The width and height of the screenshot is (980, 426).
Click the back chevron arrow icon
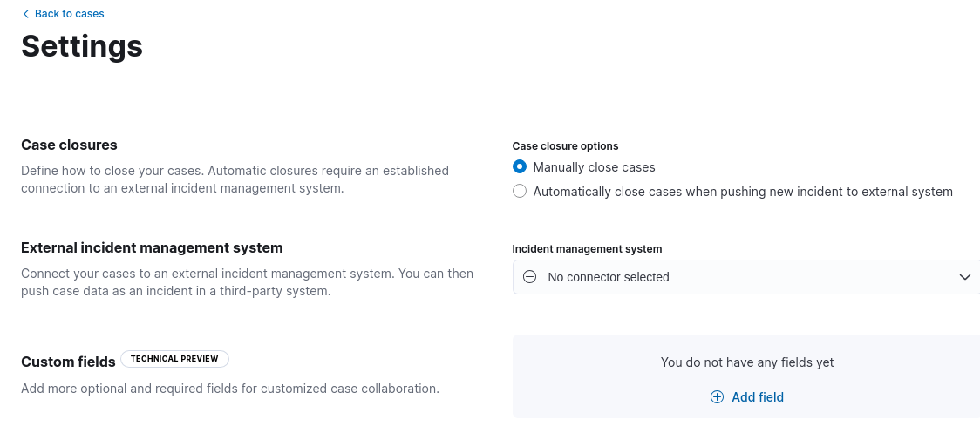click(x=25, y=14)
